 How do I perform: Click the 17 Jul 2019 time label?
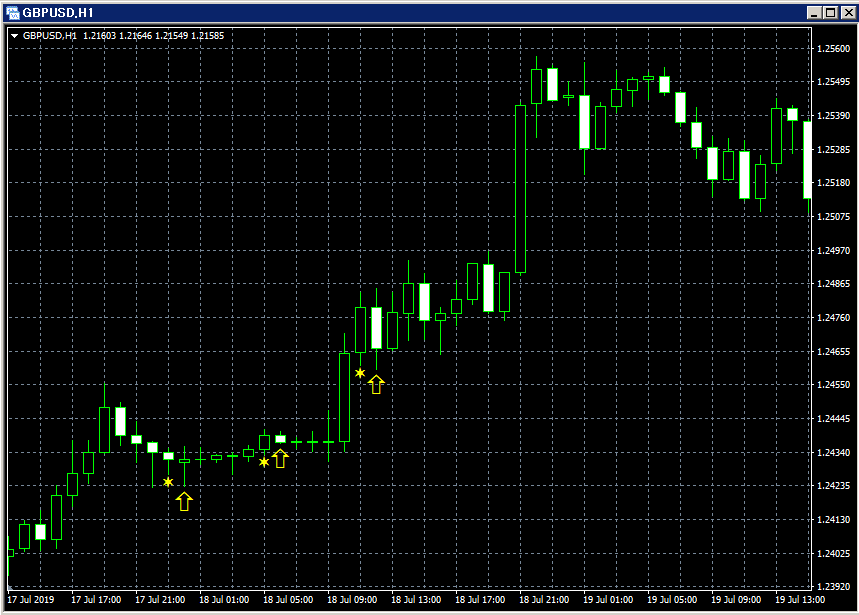point(31,600)
